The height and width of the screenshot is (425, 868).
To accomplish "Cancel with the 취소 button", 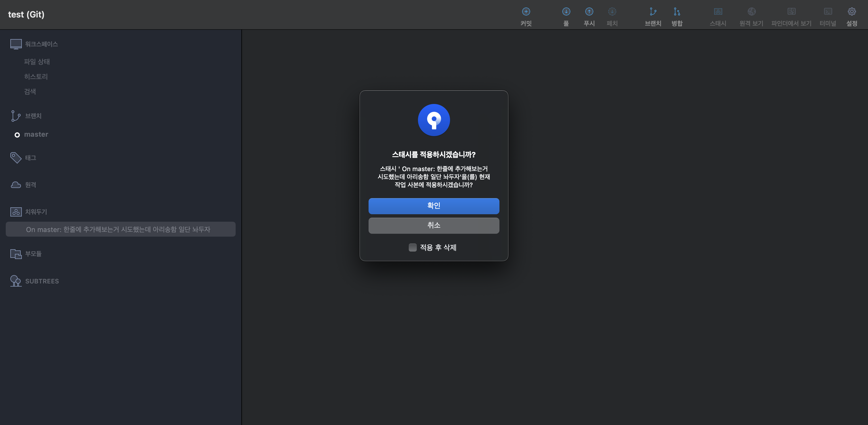I will tap(434, 225).
